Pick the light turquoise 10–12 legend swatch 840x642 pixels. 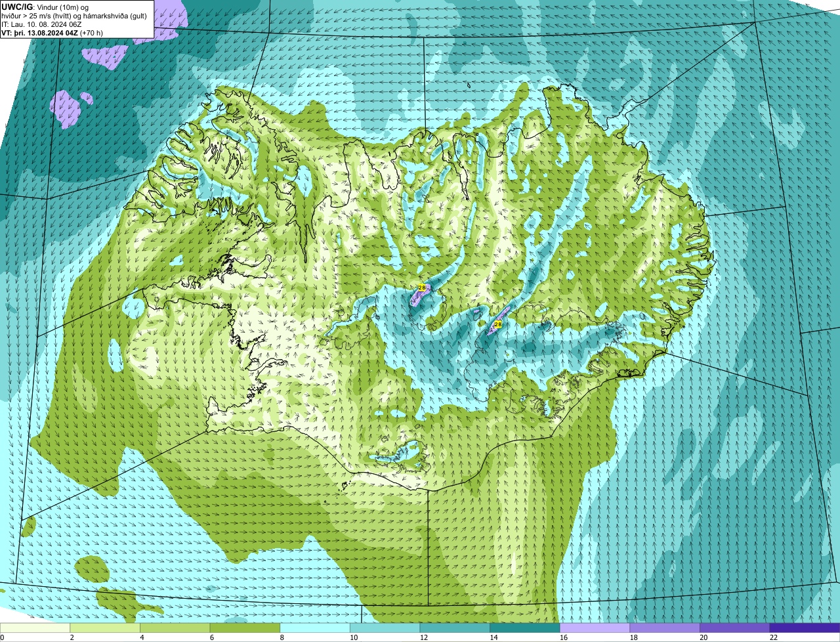point(385,628)
